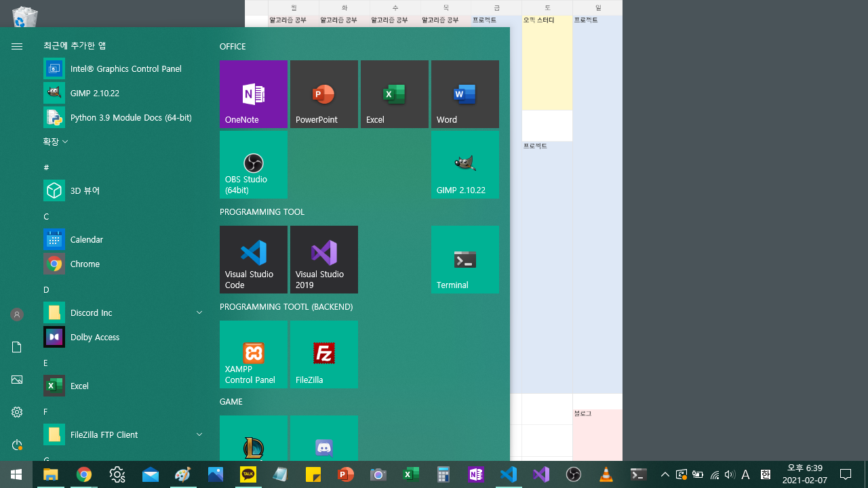Open Photos app from the taskbar

[216, 474]
